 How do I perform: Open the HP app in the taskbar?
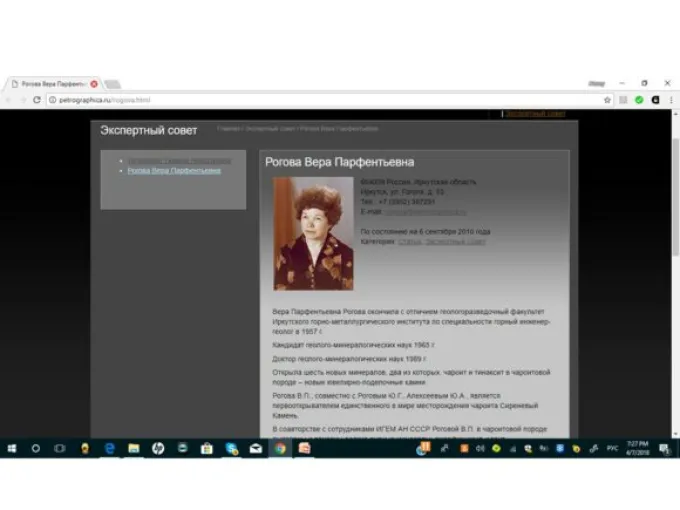click(158, 449)
